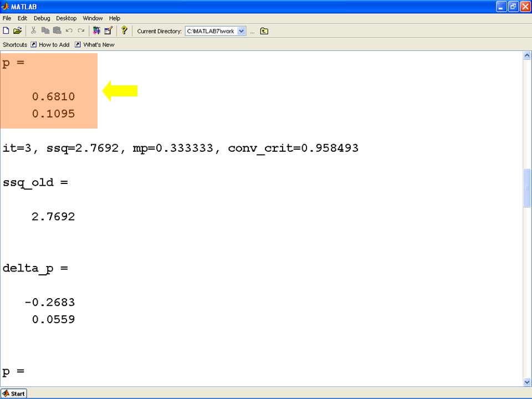Open a file via the folder icon
This screenshot has width=532, height=399.
point(17,30)
